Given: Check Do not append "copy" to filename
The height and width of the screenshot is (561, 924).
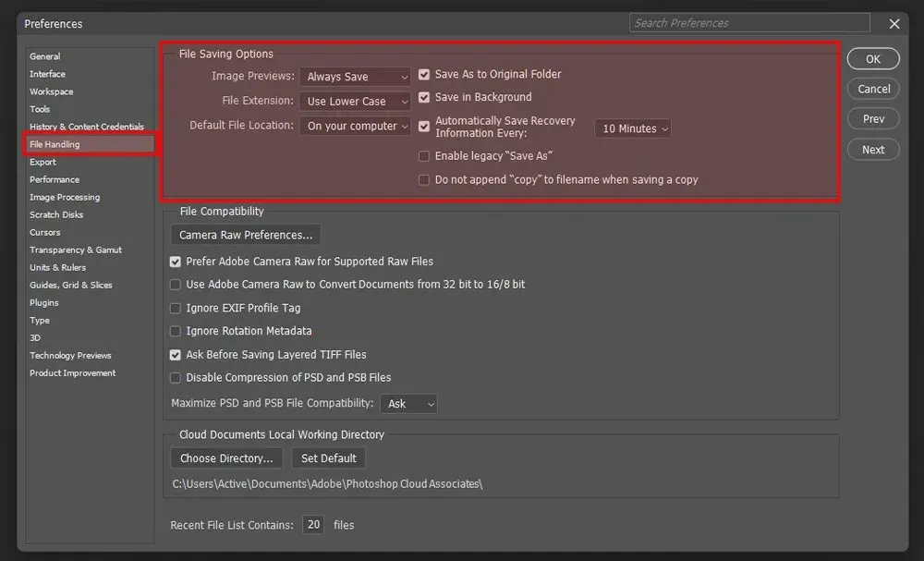Looking at the screenshot, I should click(x=424, y=179).
